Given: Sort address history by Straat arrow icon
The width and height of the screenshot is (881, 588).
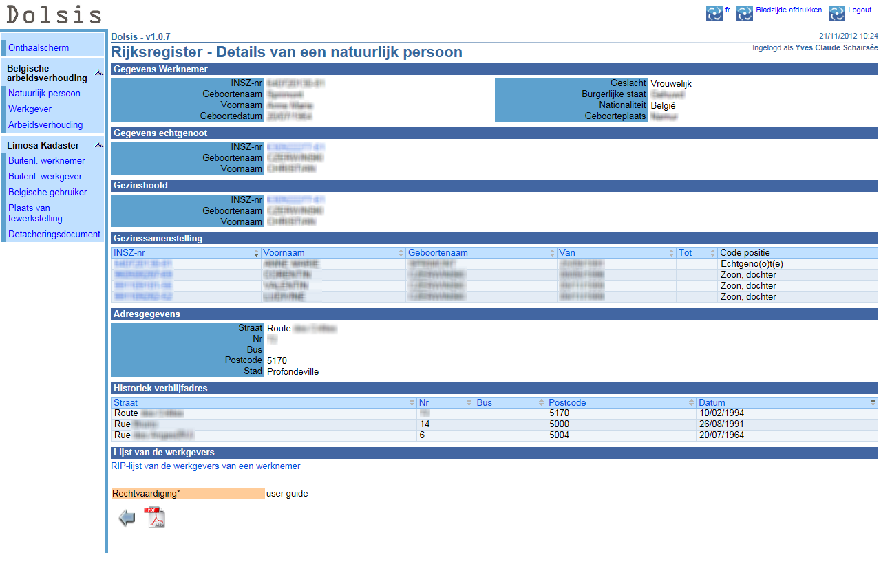Looking at the screenshot, I should point(412,402).
